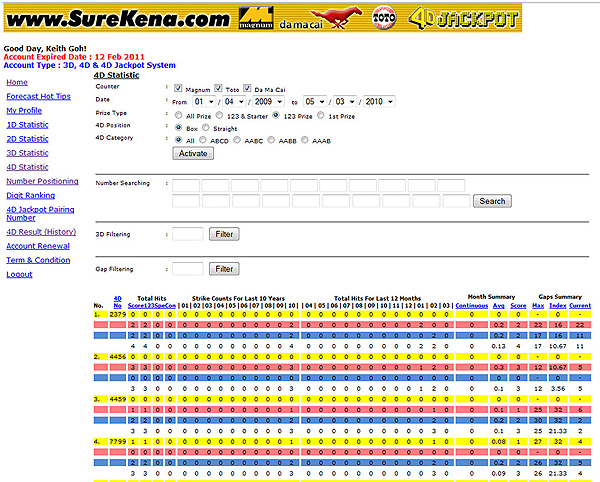Open 4D Result (History) page

click(41, 232)
